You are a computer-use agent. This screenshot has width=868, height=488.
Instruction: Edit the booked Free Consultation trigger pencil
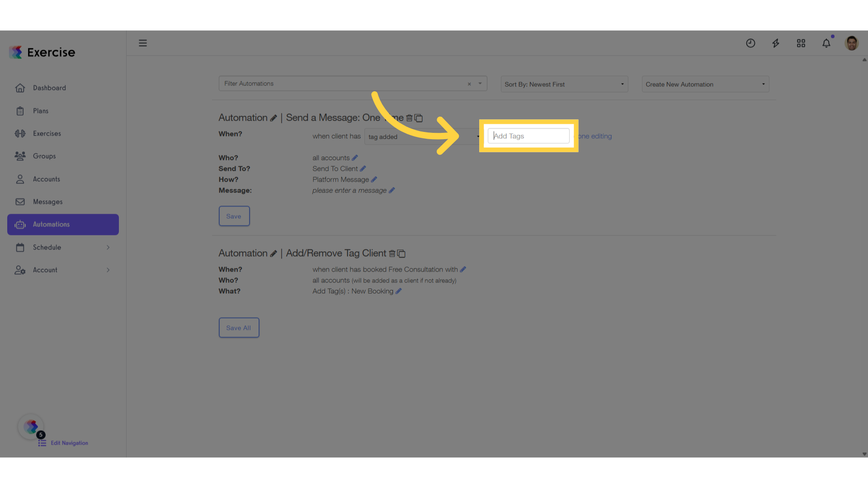point(463,269)
